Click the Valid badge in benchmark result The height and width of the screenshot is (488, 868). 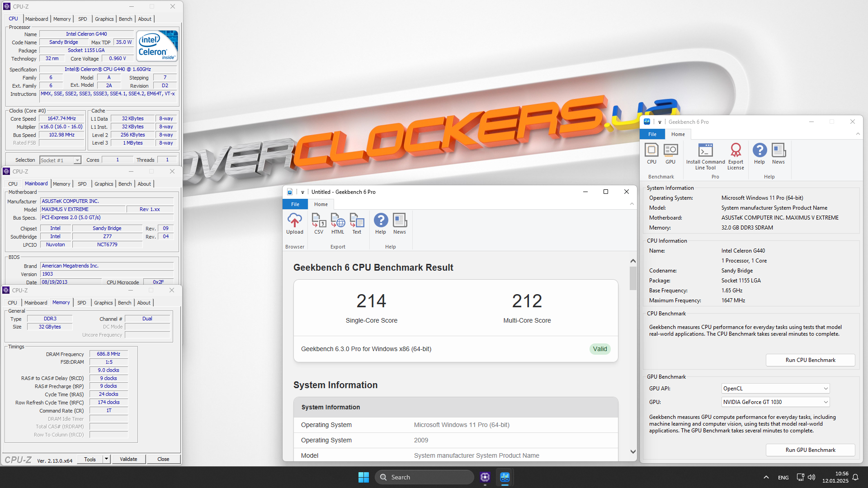(x=600, y=349)
